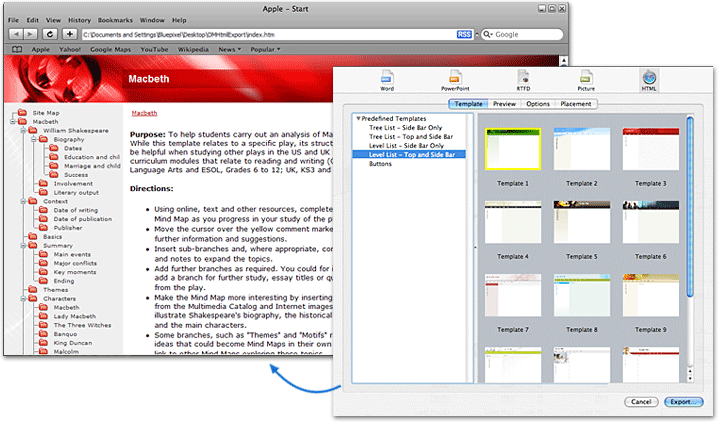
Task: Click the Dates folder icon
Action: 54,148
